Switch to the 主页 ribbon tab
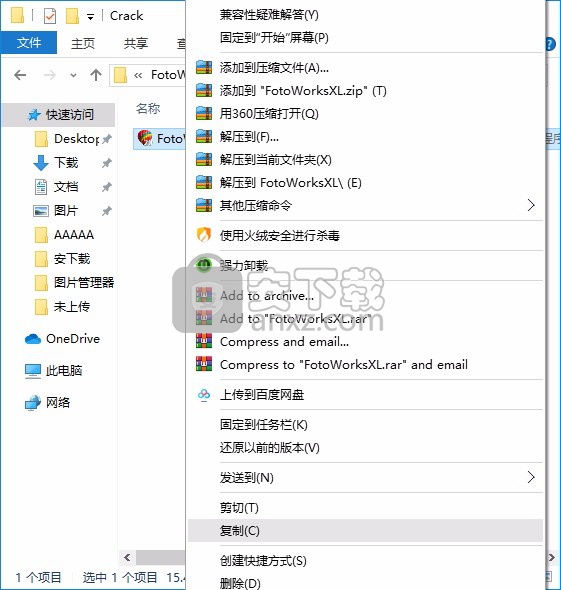The image size is (561, 590). coord(83,43)
